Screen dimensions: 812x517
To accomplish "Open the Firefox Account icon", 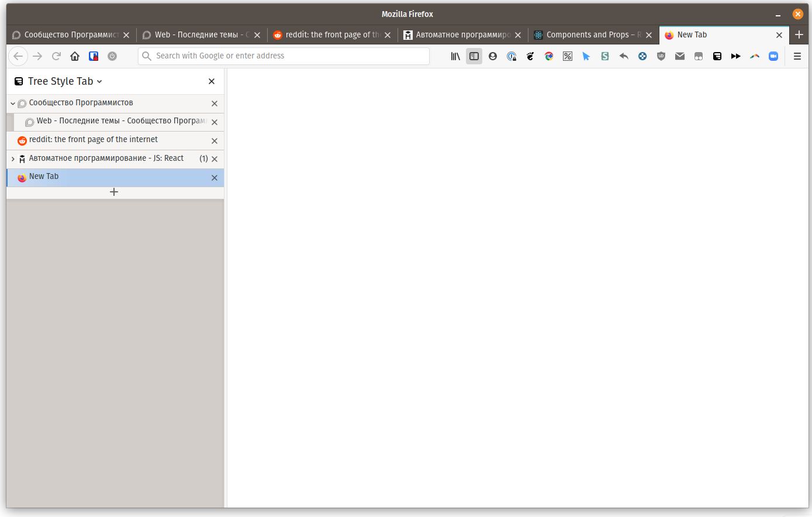I will click(x=493, y=56).
